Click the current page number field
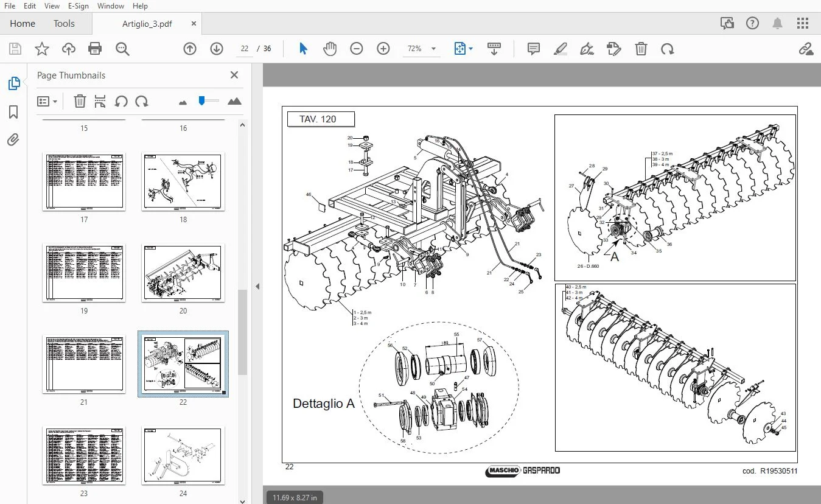This screenshot has width=821, height=504. coord(245,49)
